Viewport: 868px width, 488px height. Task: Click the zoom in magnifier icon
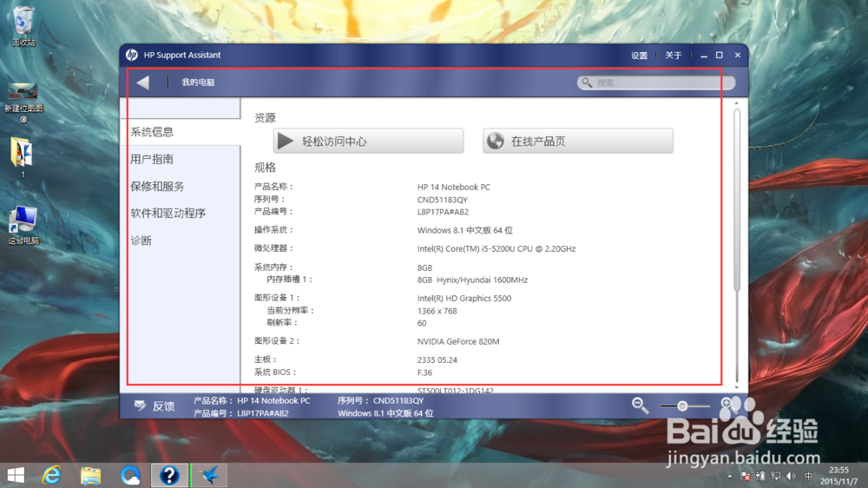(x=727, y=404)
